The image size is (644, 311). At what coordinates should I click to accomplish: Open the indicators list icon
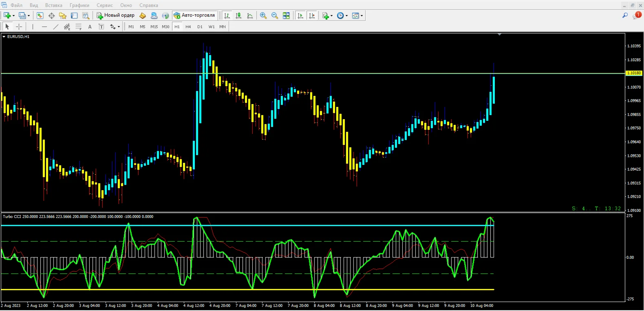click(x=326, y=16)
